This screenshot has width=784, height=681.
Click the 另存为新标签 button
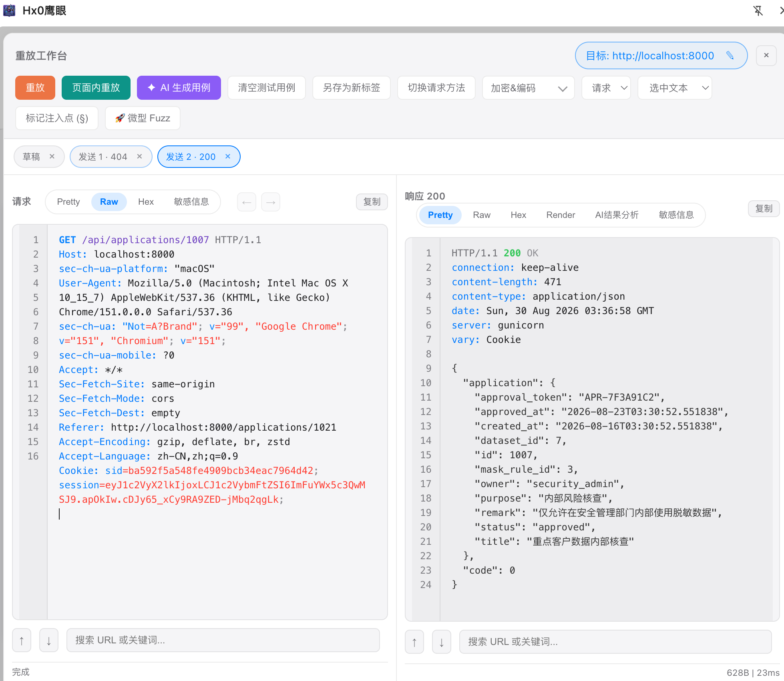tap(352, 88)
